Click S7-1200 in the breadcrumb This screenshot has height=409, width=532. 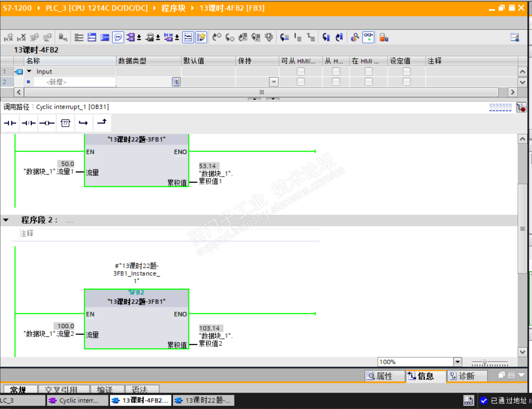pyautogui.click(x=17, y=8)
